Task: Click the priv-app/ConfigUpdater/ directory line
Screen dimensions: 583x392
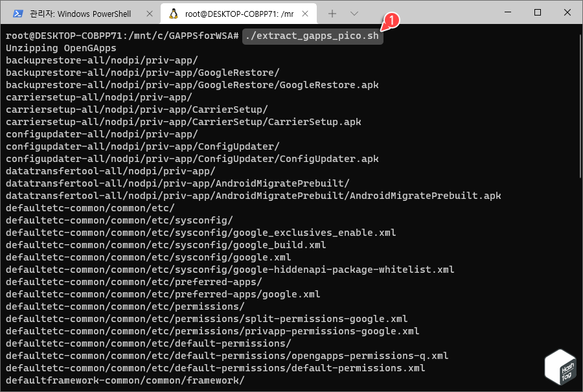Action: (143, 146)
